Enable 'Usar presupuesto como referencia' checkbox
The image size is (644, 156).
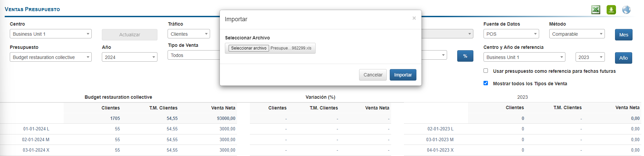pos(486,71)
